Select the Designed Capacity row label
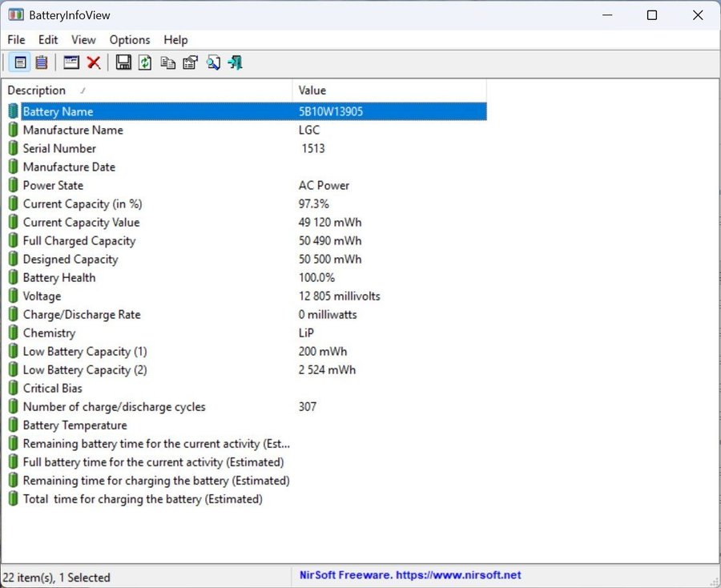721x588 pixels. click(x=70, y=259)
